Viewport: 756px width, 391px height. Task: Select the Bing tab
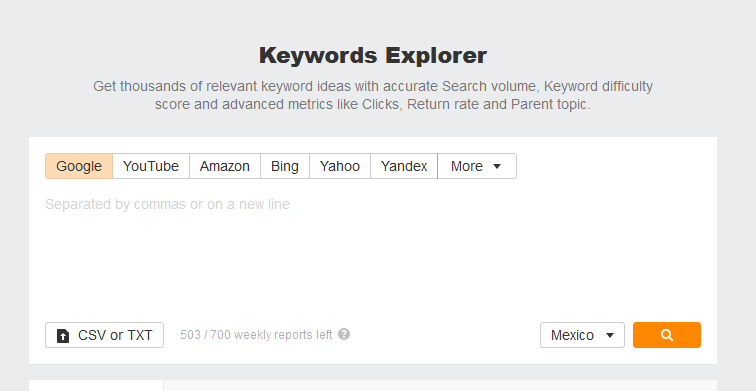pos(285,166)
